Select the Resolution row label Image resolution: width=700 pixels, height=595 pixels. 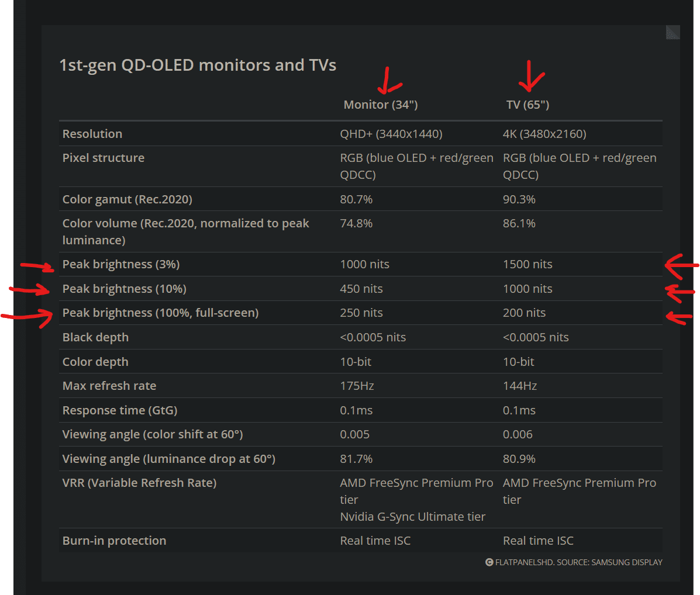(x=92, y=134)
